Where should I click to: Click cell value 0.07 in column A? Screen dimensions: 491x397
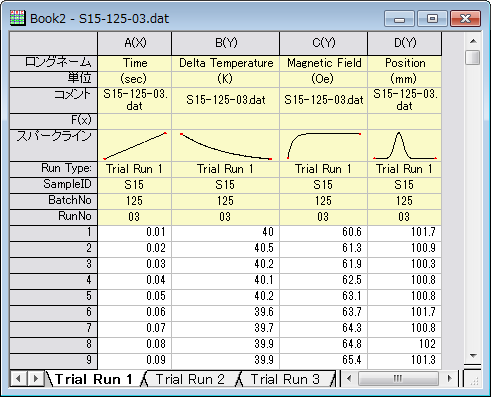(x=135, y=329)
